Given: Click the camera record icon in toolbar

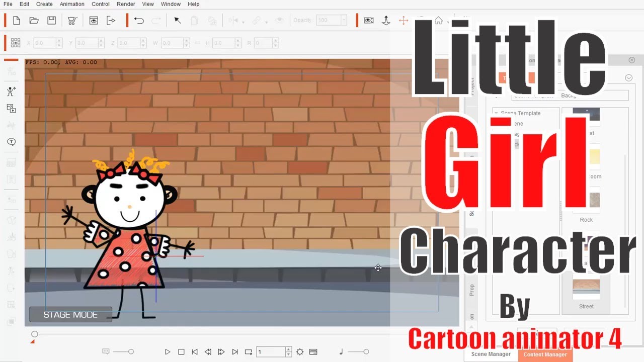Looking at the screenshot, I should 369,21.
